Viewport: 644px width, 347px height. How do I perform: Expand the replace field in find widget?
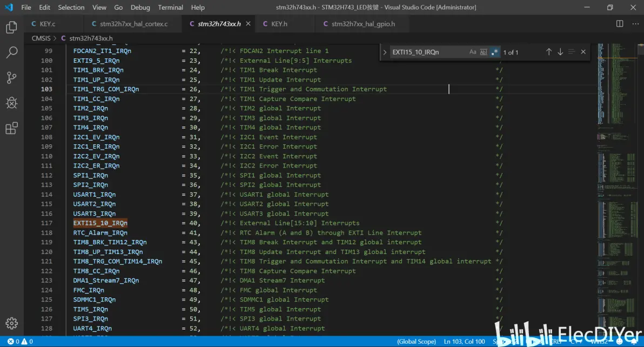tap(385, 52)
